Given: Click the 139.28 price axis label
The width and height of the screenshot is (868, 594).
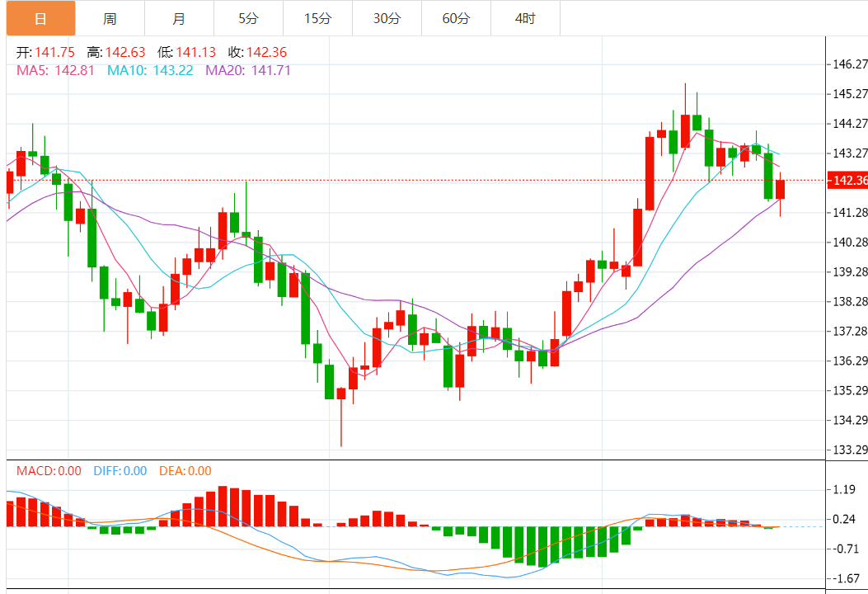Looking at the screenshot, I should click(850, 271).
